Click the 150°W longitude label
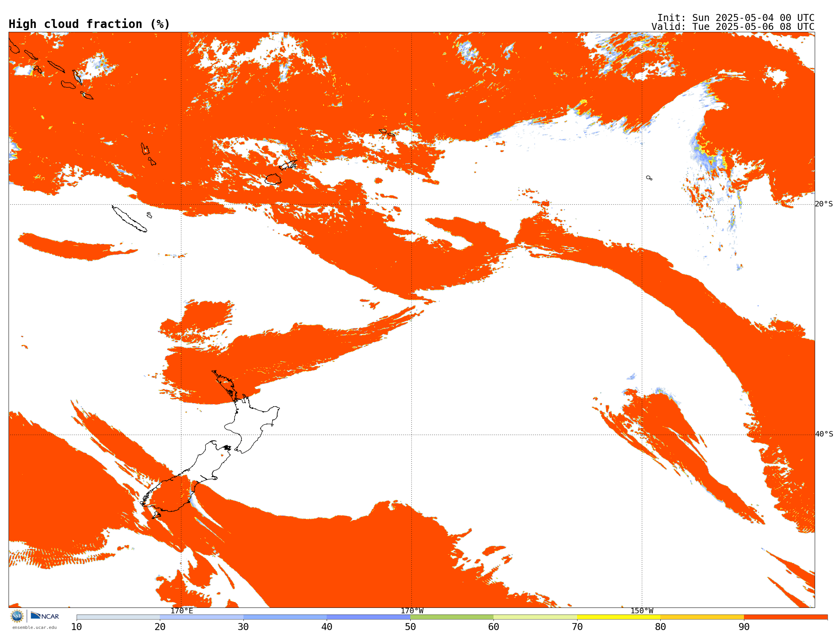Screen dimensions: 840x632 click(x=642, y=611)
